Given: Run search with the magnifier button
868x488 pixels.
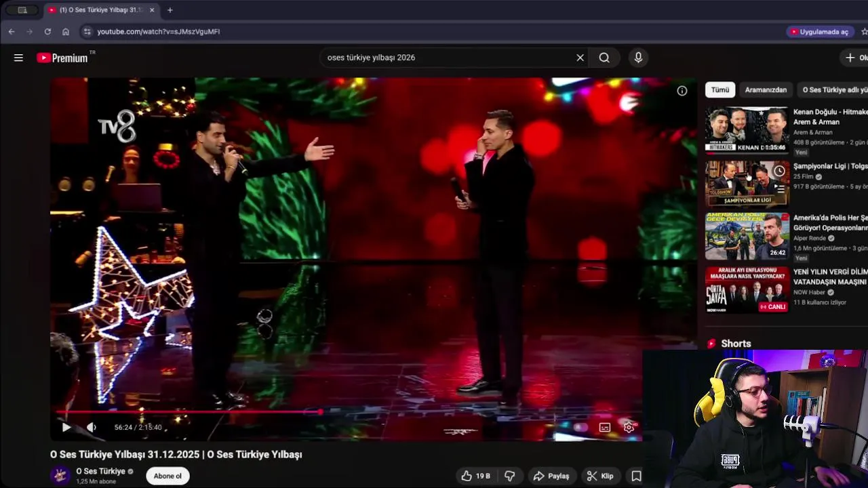Looking at the screenshot, I should [x=604, y=58].
